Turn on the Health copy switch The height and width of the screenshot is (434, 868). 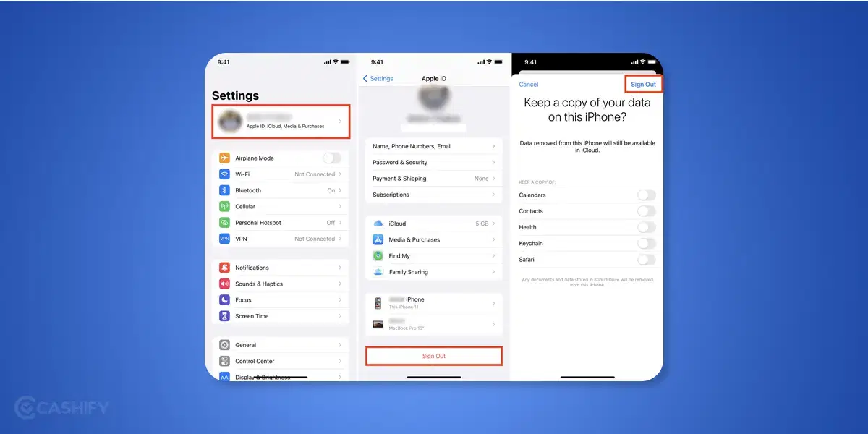click(x=647, y=227)
